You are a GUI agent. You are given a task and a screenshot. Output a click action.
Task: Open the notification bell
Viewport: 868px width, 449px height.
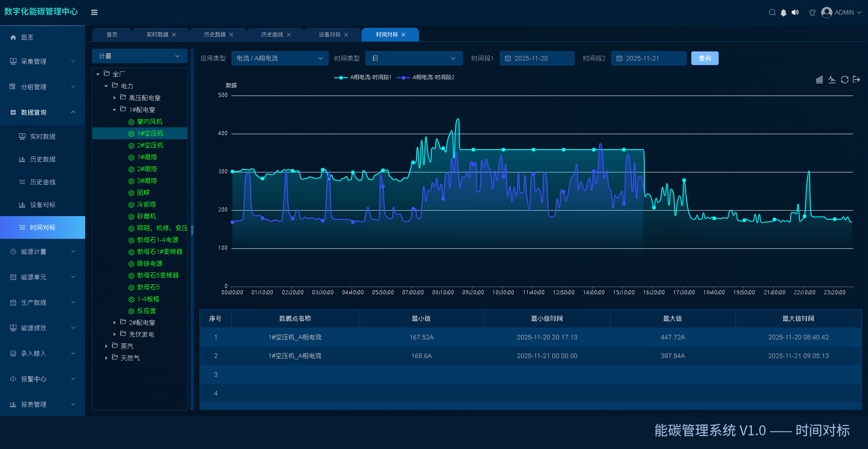[x=783, y=12]
